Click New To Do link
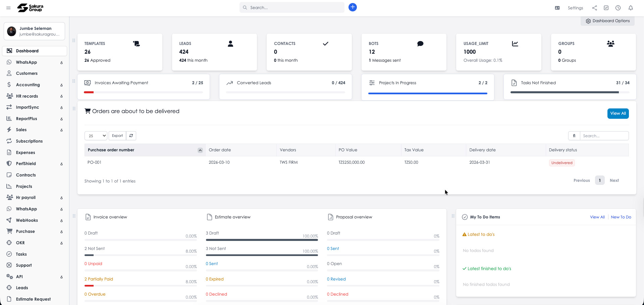644x305 pixels. [x=621, y=217]
